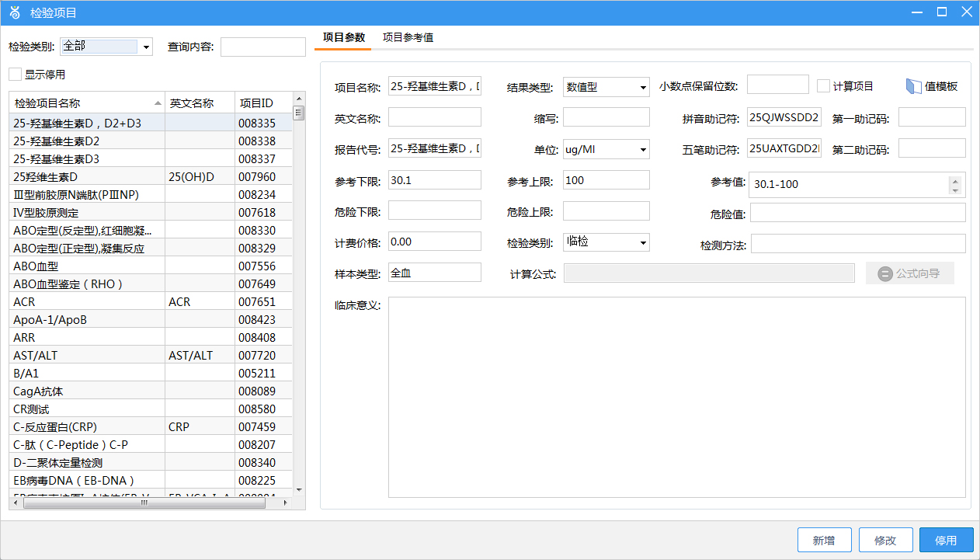Image resolution: width=980 pixels, height=560 pixels.
Task: Click the disabled 公式向导 formula wizard button
Action: pyautogui.click(x=909, y=273)
